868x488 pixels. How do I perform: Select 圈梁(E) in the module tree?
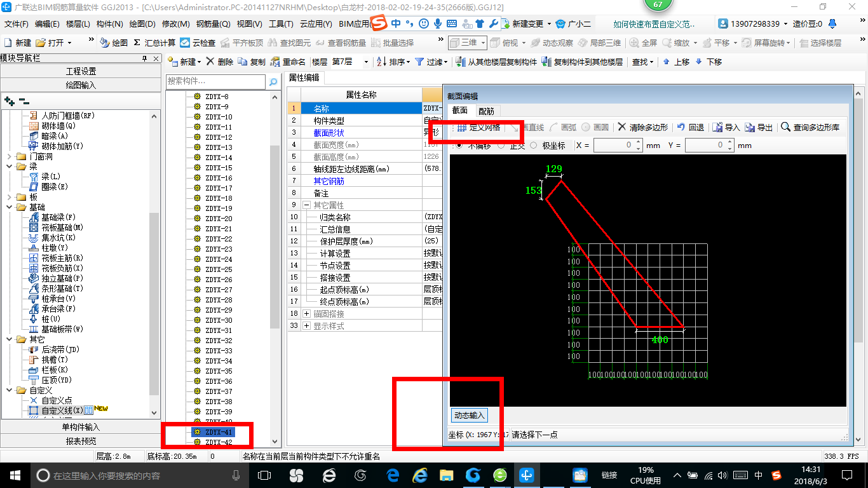pyautogui.click(x=49, y=187)
